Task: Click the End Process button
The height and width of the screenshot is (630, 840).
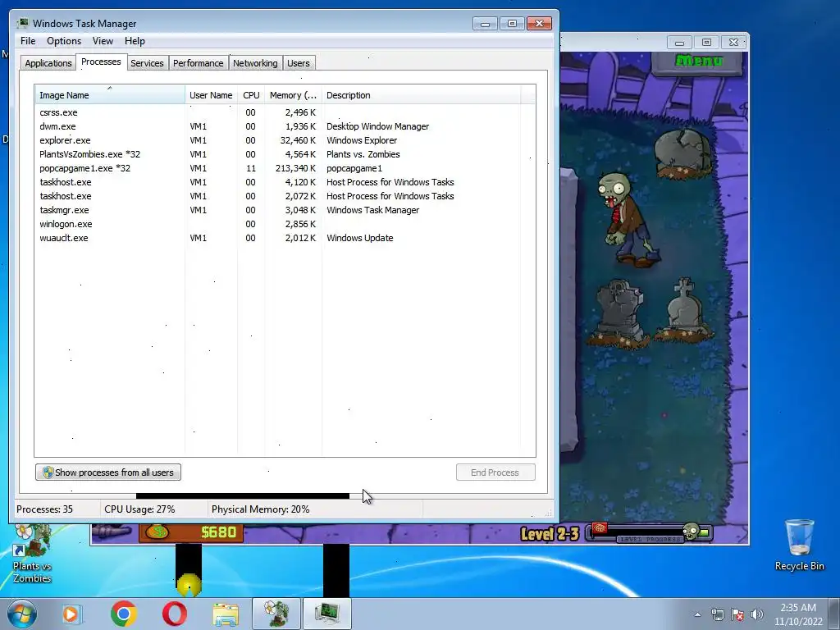Action: pyautogui.click(x=495, y=472)
